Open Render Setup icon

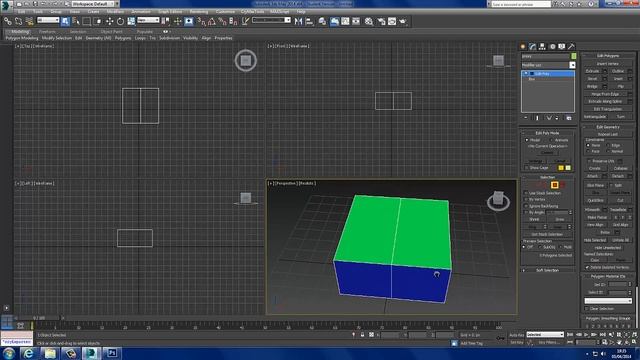(381, 21)
